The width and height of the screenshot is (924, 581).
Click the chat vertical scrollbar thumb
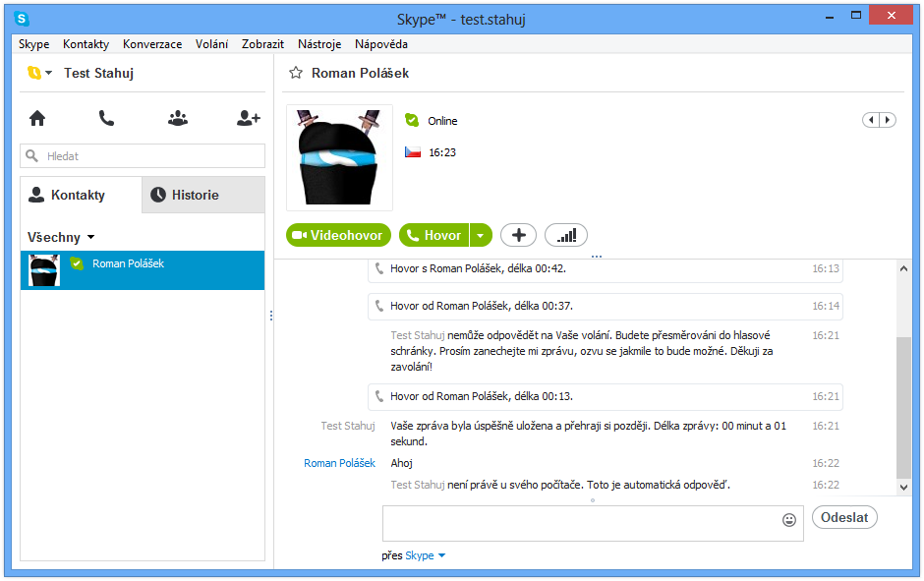pyautogui.click(x=903, y=408)
